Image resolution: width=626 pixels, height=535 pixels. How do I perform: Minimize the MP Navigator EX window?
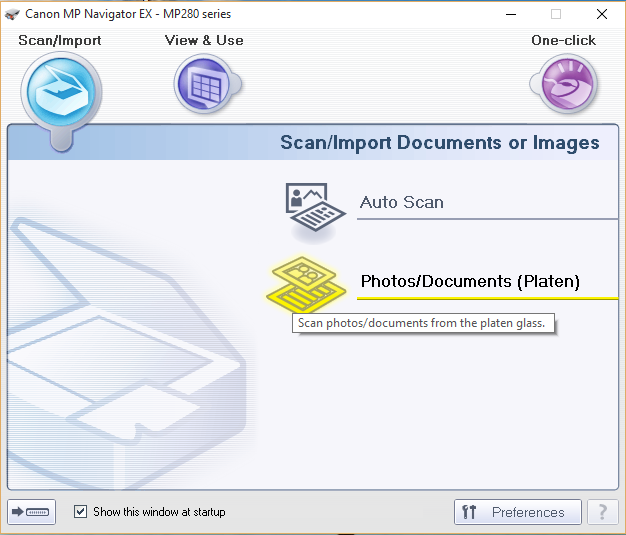tap(511, 14)
